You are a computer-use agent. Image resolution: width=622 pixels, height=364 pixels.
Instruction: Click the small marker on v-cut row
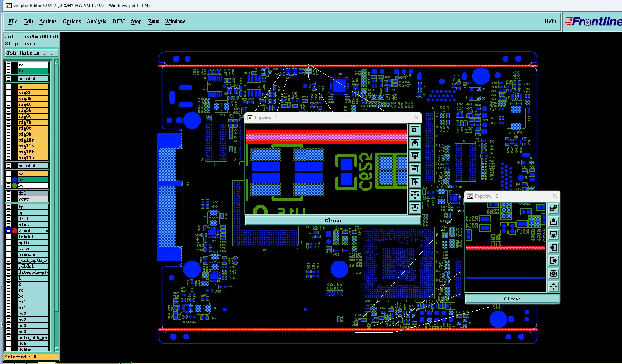pos(46,231)
